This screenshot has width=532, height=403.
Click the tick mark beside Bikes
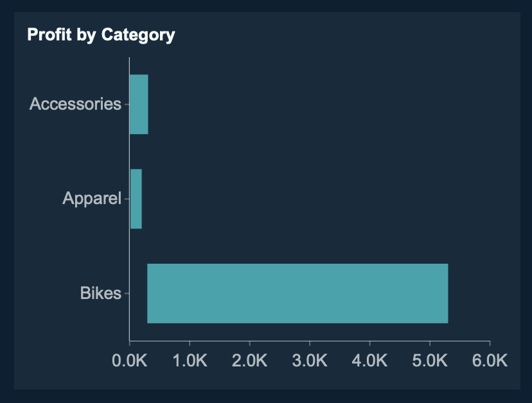pyautogui.click(x=126, y=294)
